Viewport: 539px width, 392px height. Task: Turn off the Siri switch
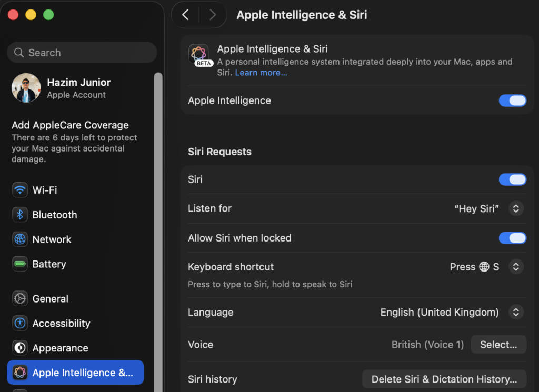tap(513, 179)
